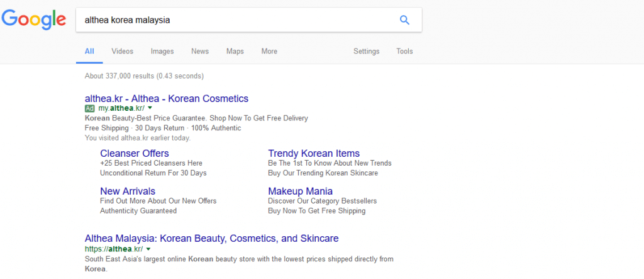Click 'Authenticity Guaranteed' text
The height and width of the screenshot is (279, 644).
[x=138, y=211]
